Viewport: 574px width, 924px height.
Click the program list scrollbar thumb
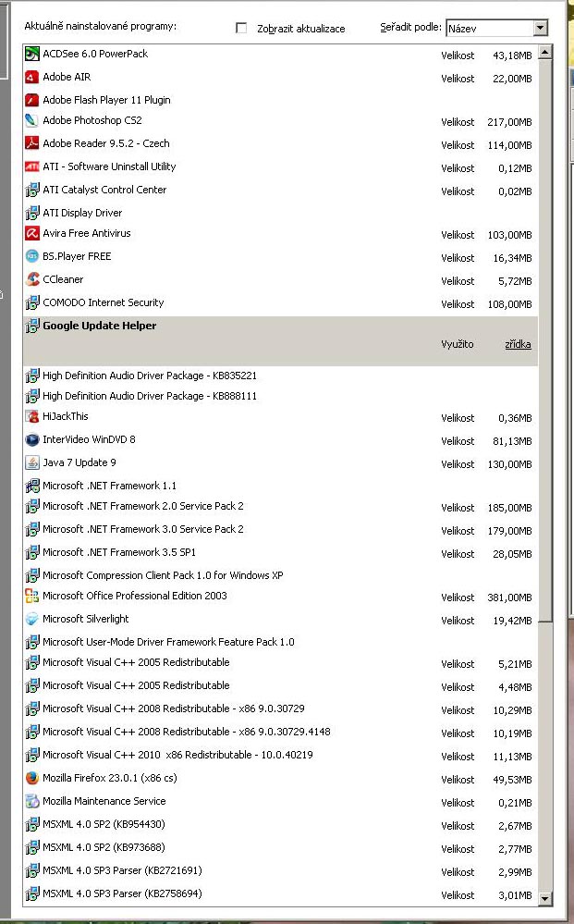click(545, 340)
